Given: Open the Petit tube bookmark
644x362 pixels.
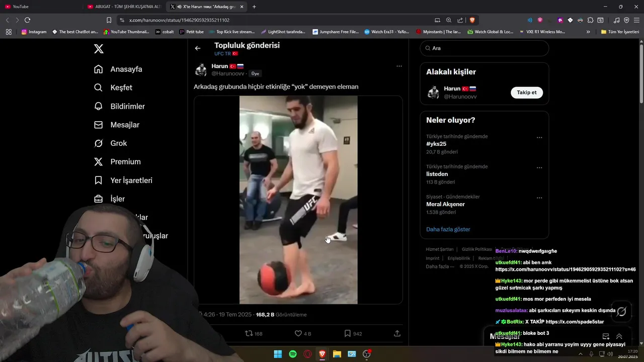Looking at the screenshot, I should point(191,32).
